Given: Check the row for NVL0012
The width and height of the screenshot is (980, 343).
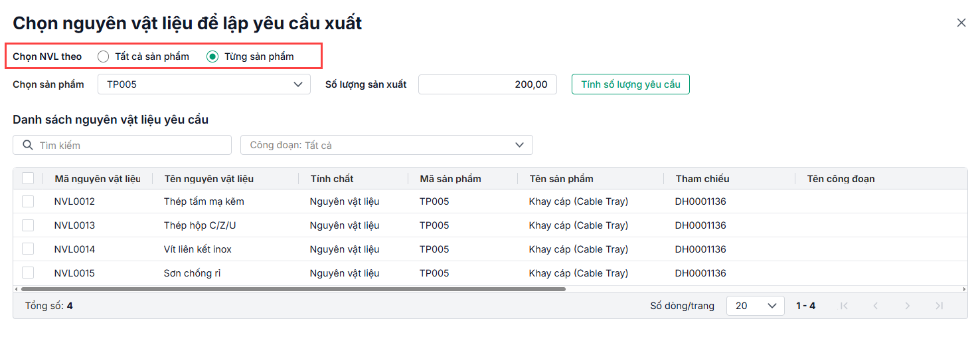Looking at the screenshot, I should coord(28,201).
